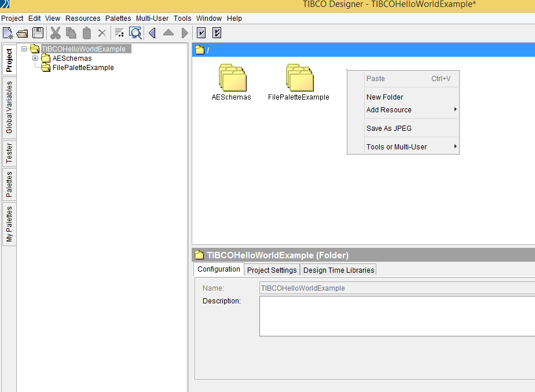
Task: Click the Copy toolbar icon
Action: [71, 33]
